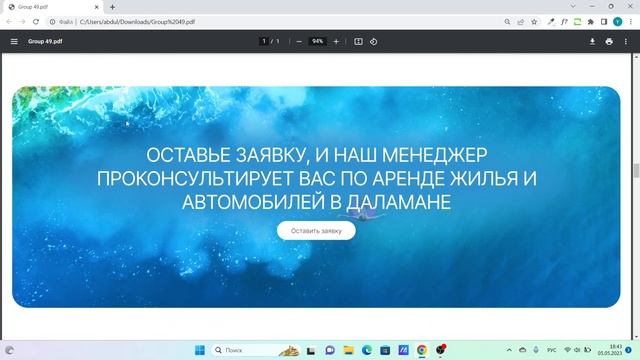Open Google Chrome on the taskbar
Screen dimensions: 640x360
422,350
